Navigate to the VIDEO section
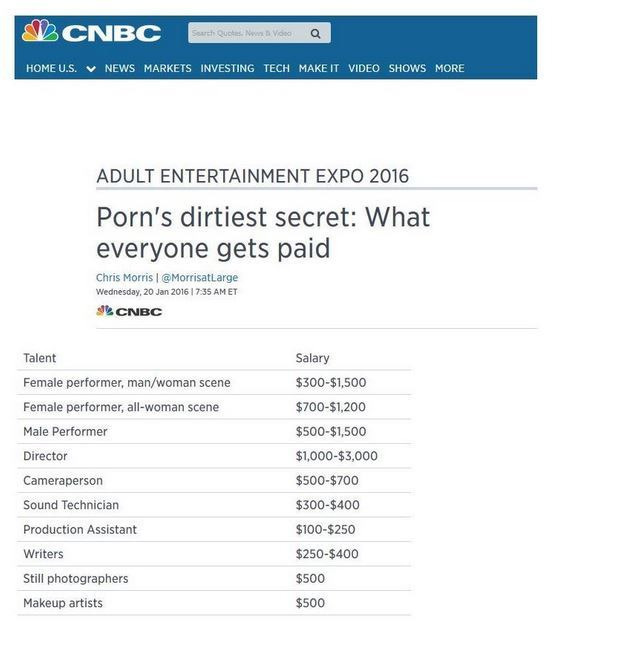Image resolution: width=633 pixels, height=647 pixels. [x=364, y=68]
